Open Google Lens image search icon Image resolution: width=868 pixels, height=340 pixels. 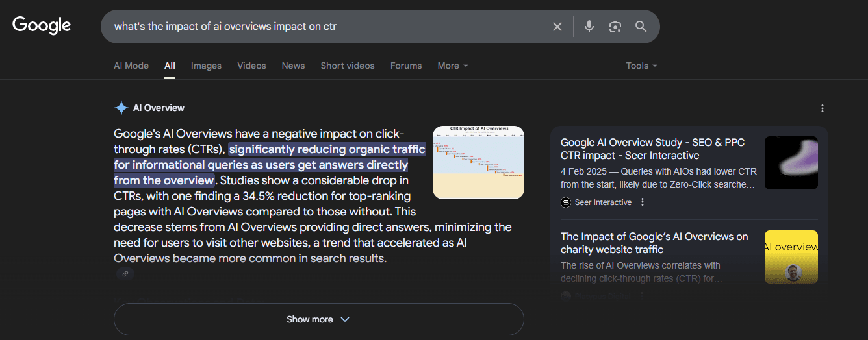point(615,27)
